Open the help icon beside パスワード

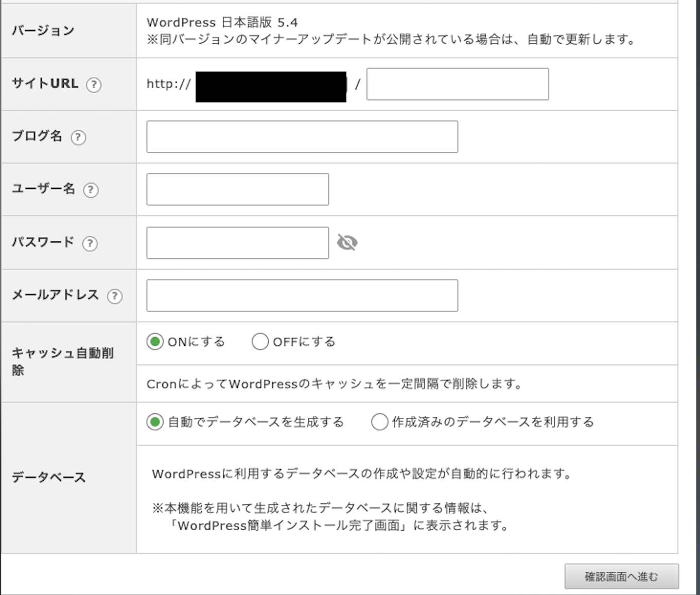point(90,243)
